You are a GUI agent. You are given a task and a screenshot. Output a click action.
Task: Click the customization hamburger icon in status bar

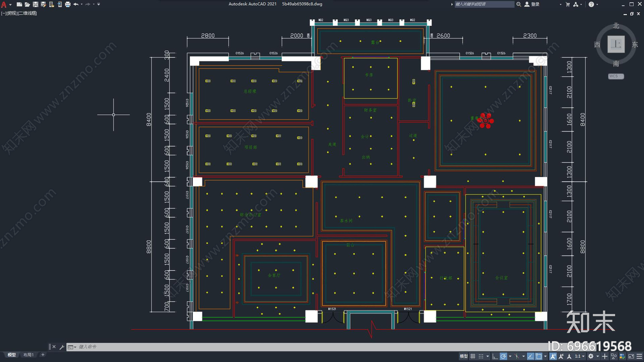click(639, 356)
